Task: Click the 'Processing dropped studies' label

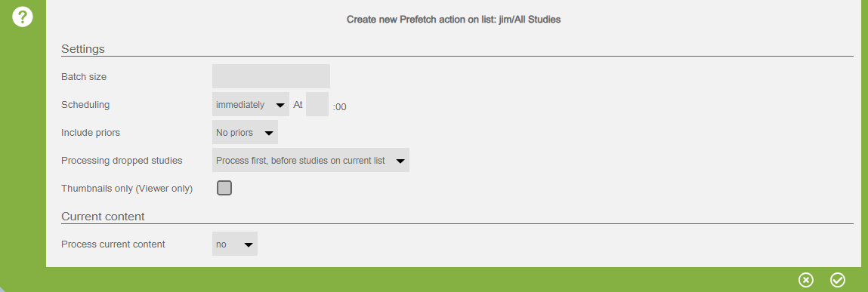Action: tap(122, 161)
